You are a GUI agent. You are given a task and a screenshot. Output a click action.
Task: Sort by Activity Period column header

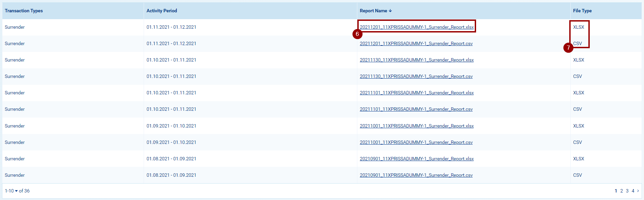(161, 11)
